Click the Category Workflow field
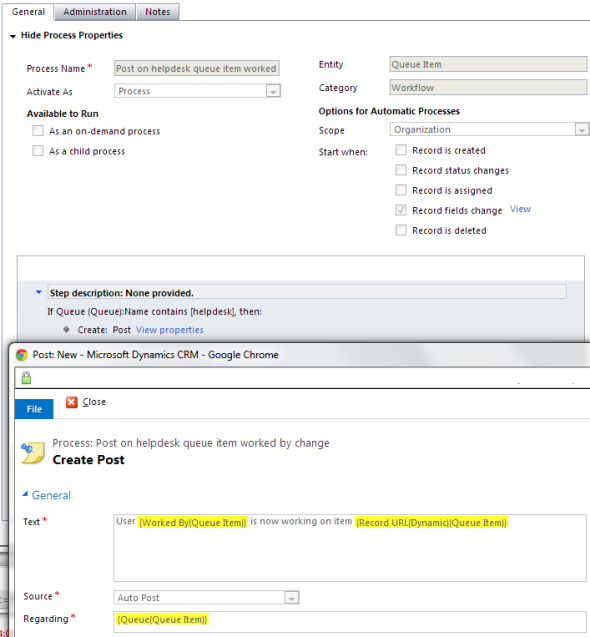This screenshot has height=637, width=590. pos(488,87)
